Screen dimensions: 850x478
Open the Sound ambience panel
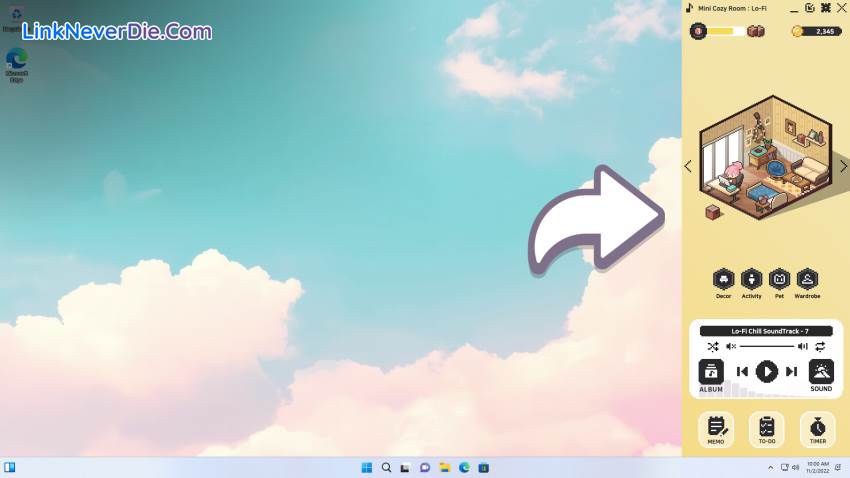(821, 372)
